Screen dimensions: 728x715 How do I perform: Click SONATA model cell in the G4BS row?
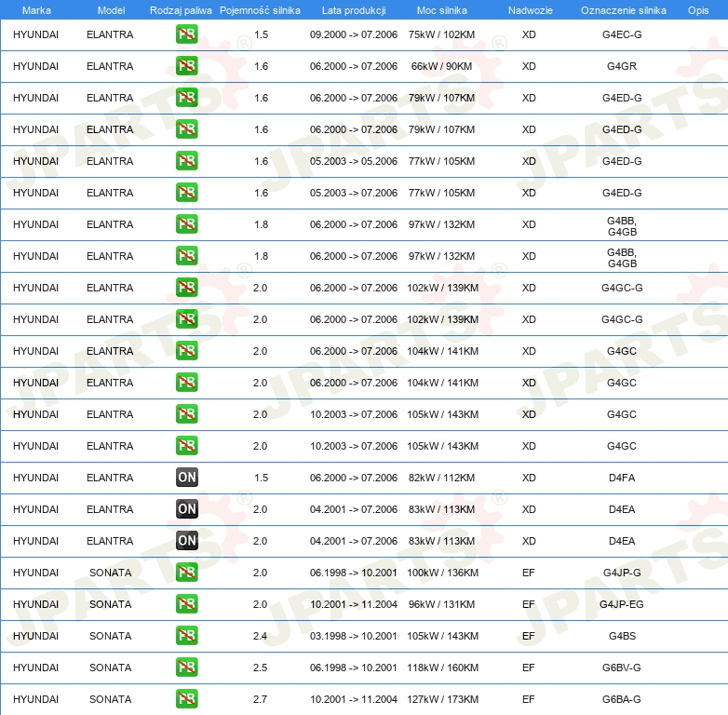(x=111, y=636)
